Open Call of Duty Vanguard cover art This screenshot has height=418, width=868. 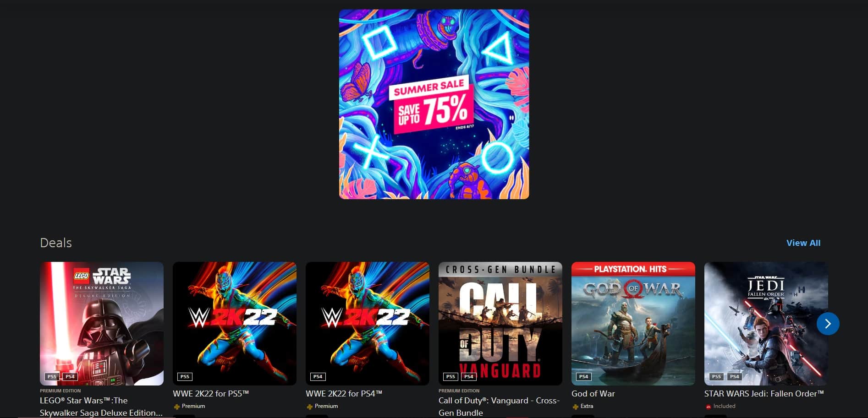click(500, 324)
